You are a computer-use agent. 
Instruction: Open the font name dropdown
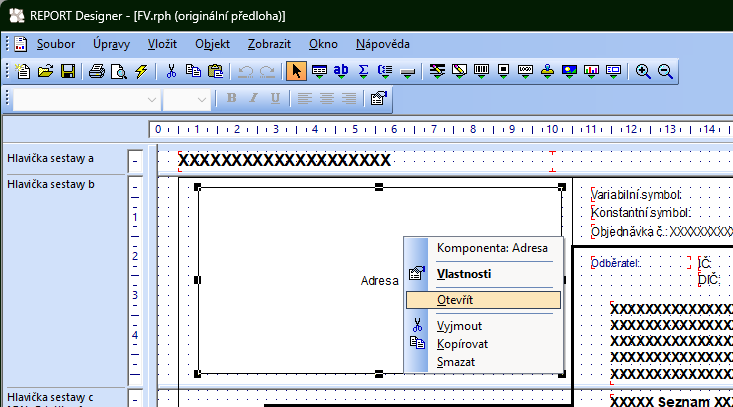coord(151,100)
